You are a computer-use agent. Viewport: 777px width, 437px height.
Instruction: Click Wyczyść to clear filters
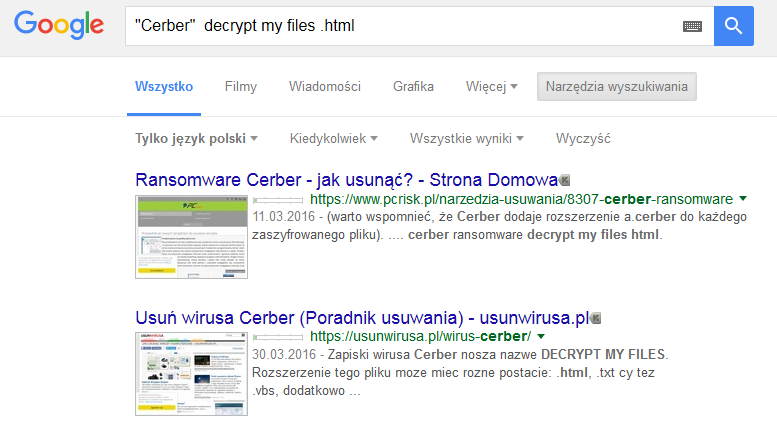[x=583, y=138]
